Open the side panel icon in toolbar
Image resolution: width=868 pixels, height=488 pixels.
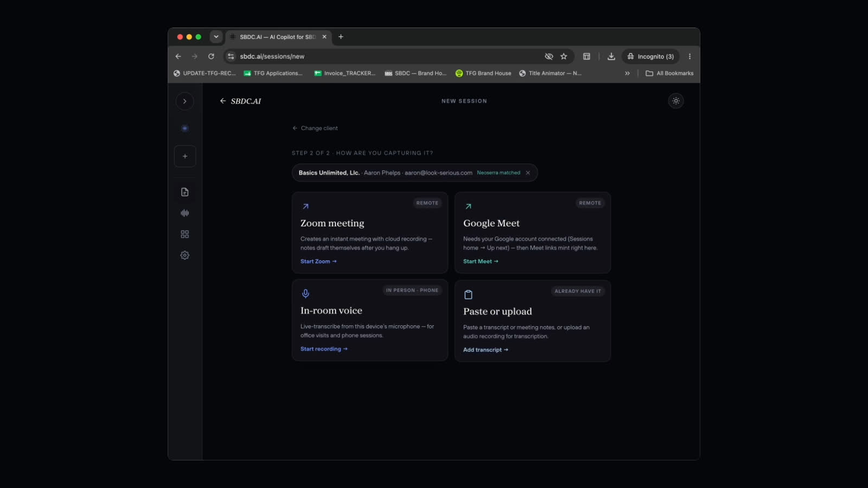[x=586, y=56]
